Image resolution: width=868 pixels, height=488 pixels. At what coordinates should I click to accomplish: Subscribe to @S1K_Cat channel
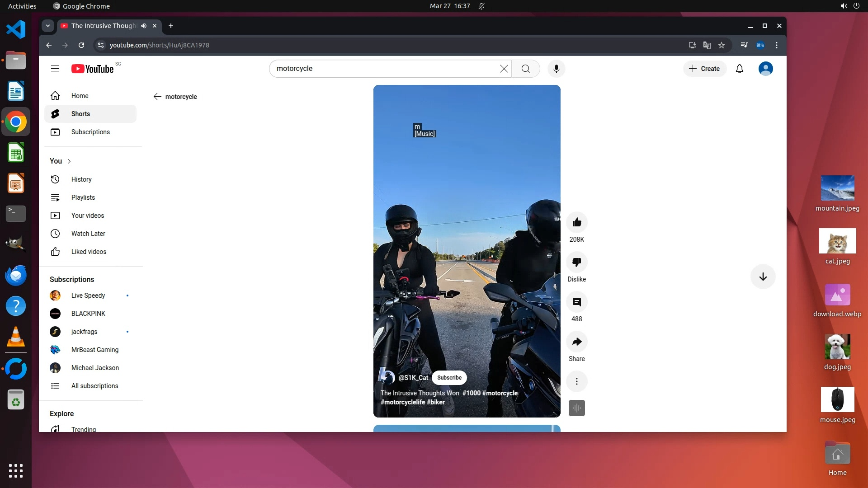tap(449, 378)
